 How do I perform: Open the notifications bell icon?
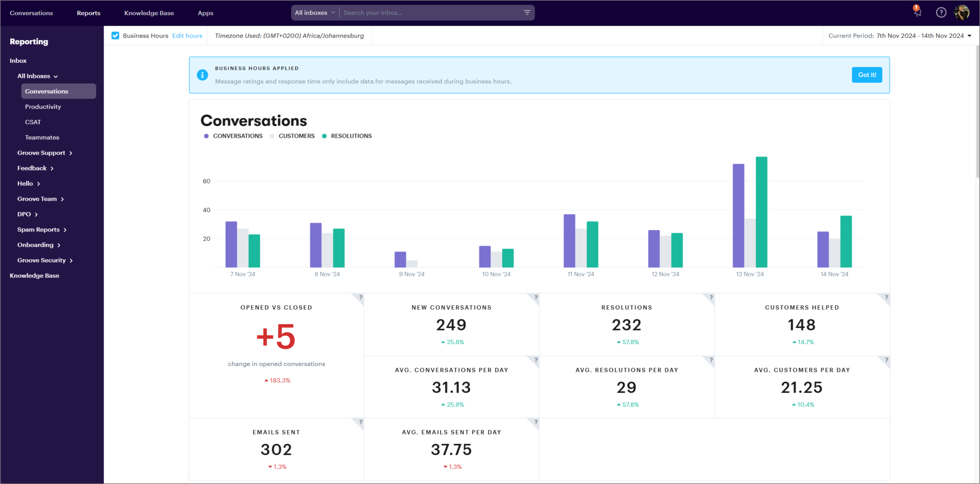(x=917, y=12)
